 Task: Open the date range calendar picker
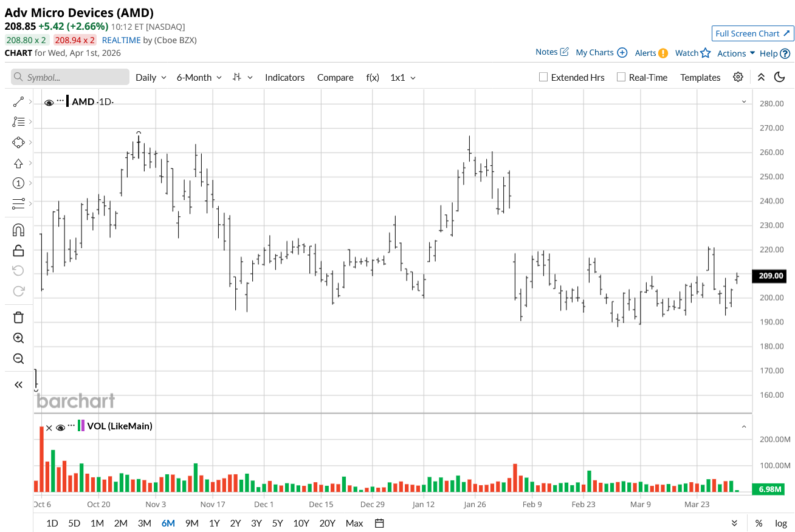tap(380, 523)
